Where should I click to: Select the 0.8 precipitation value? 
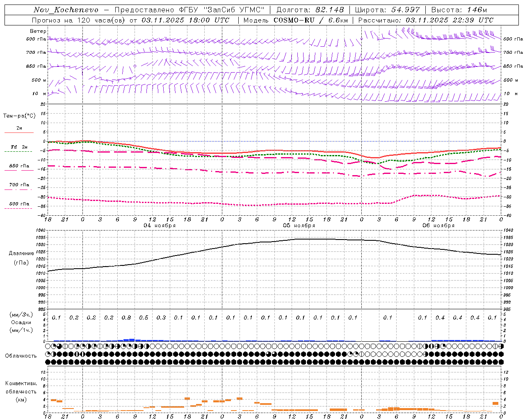[x=126, y=318]
